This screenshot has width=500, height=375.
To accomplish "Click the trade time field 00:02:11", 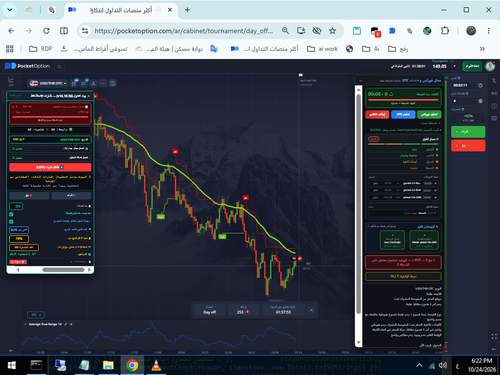I will [464, 86].
